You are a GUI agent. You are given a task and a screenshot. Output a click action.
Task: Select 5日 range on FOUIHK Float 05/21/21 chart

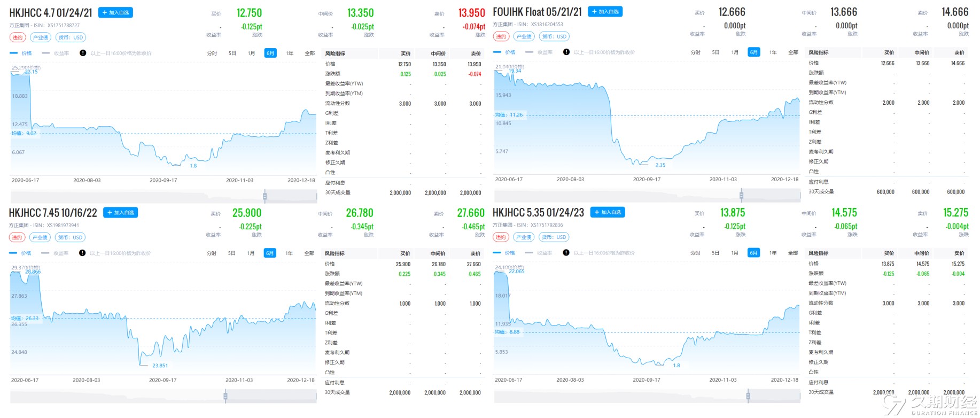716,52
